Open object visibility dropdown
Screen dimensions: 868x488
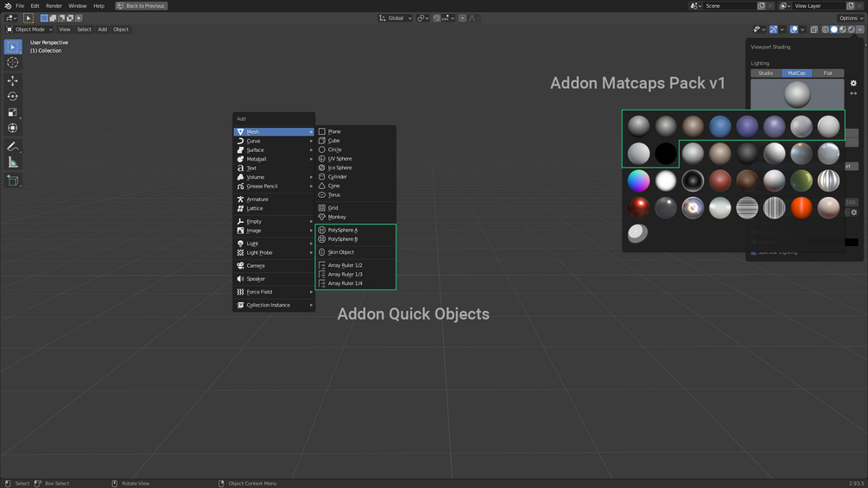point(759,29)
